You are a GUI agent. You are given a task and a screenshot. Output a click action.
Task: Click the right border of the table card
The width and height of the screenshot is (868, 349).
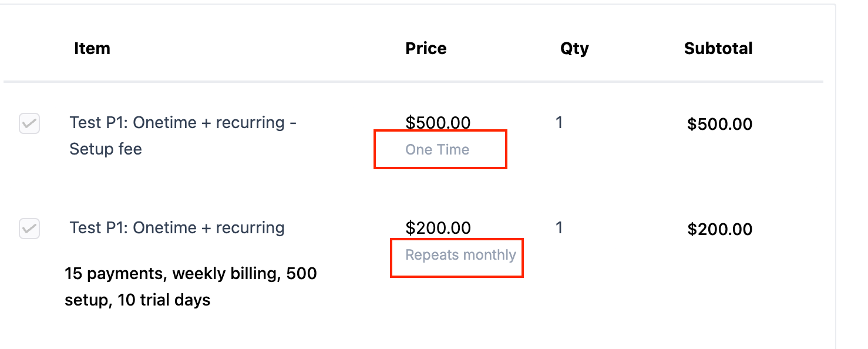835,176
